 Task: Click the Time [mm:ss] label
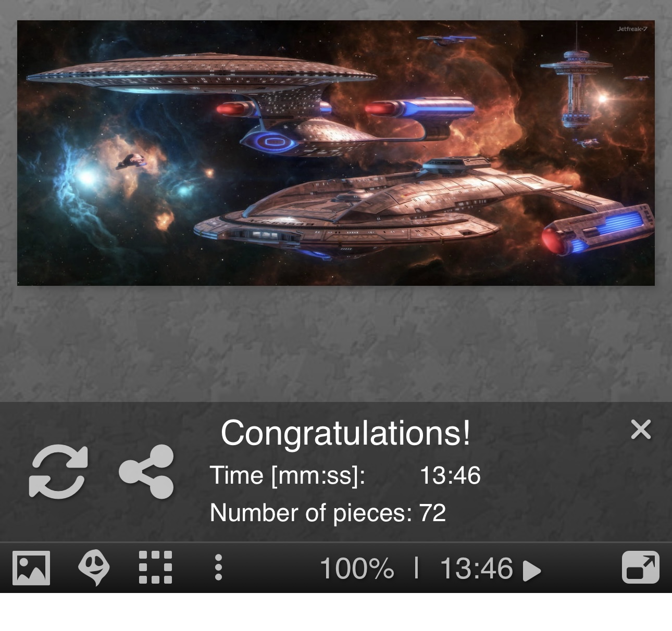[x=288, y=475]
